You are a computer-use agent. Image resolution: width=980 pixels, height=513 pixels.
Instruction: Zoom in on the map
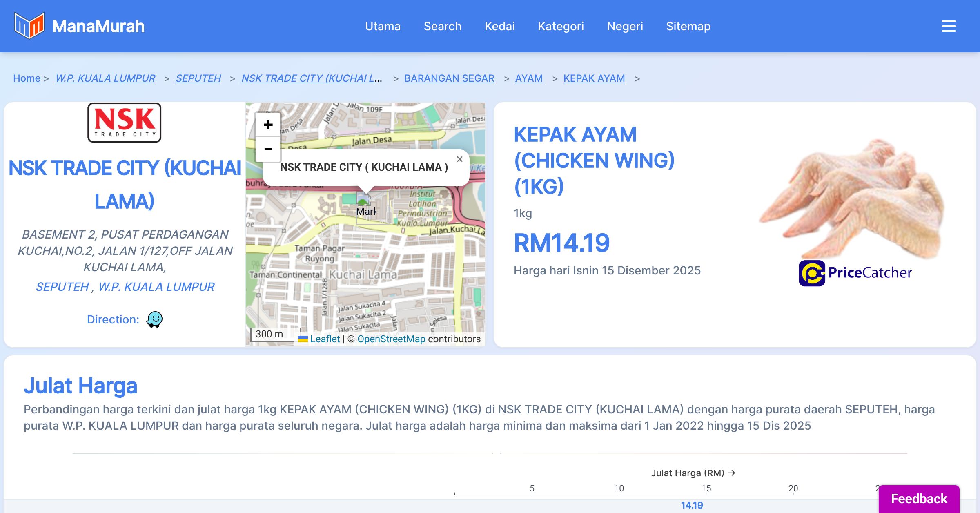(268, 125)
